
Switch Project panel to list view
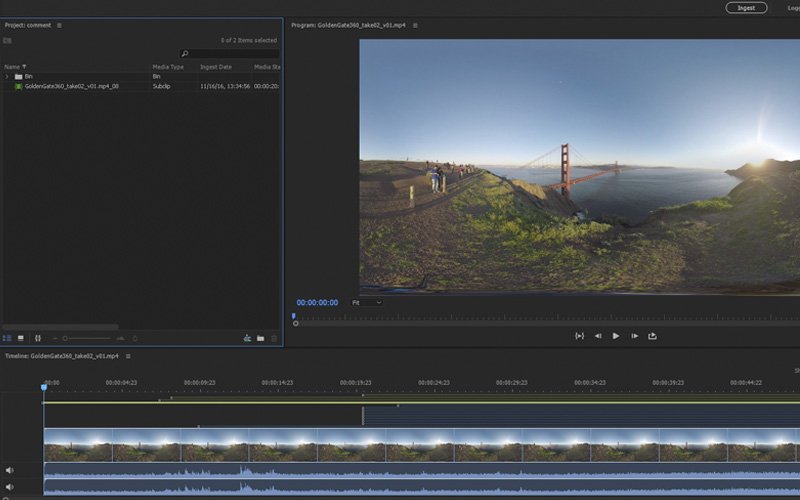[7, 338]
